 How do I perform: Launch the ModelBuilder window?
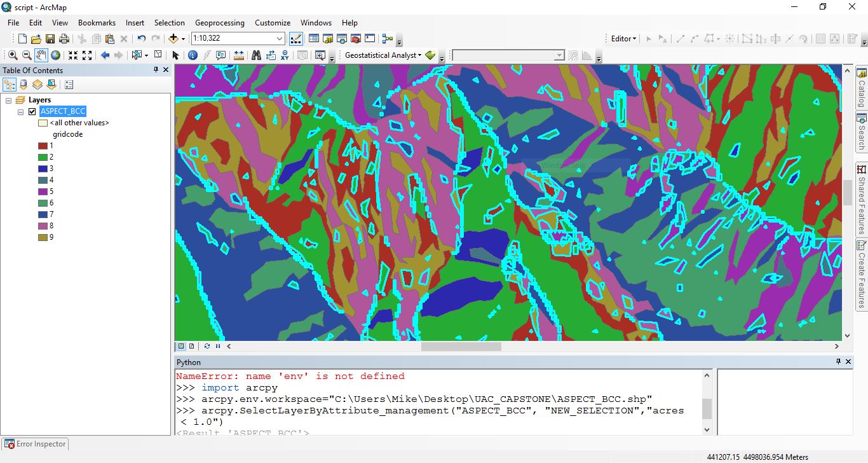(388, 39)
